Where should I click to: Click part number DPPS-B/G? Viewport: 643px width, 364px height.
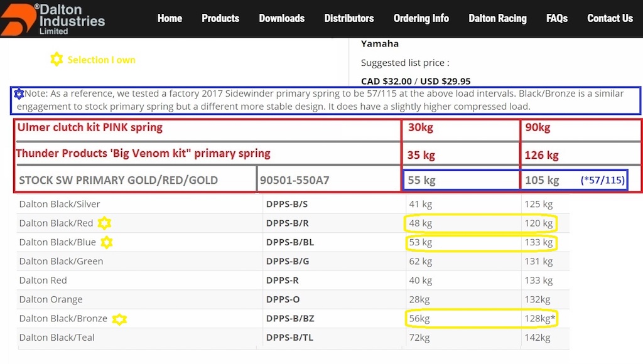pyautogui.click(x=288, y=261)
